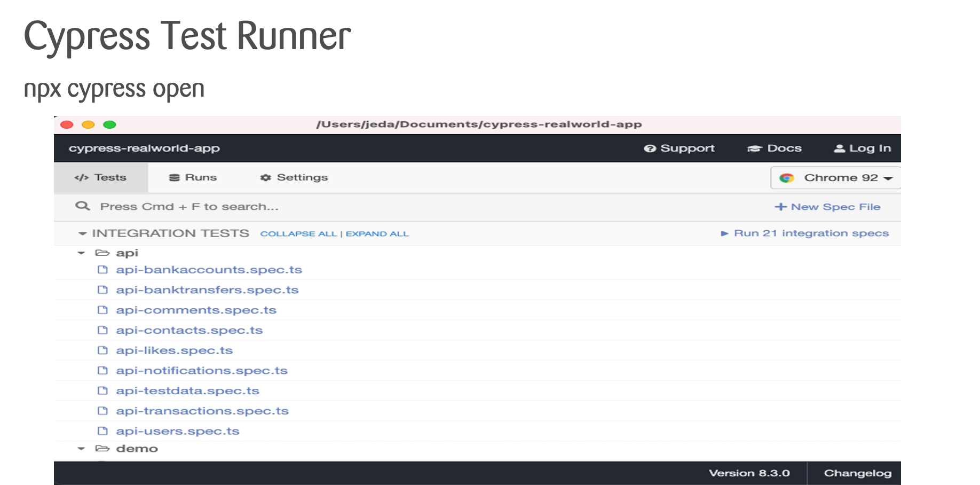Open api-banktransfers.spec.ts
This screenshot has height=485, width=980.
[207, 290]
